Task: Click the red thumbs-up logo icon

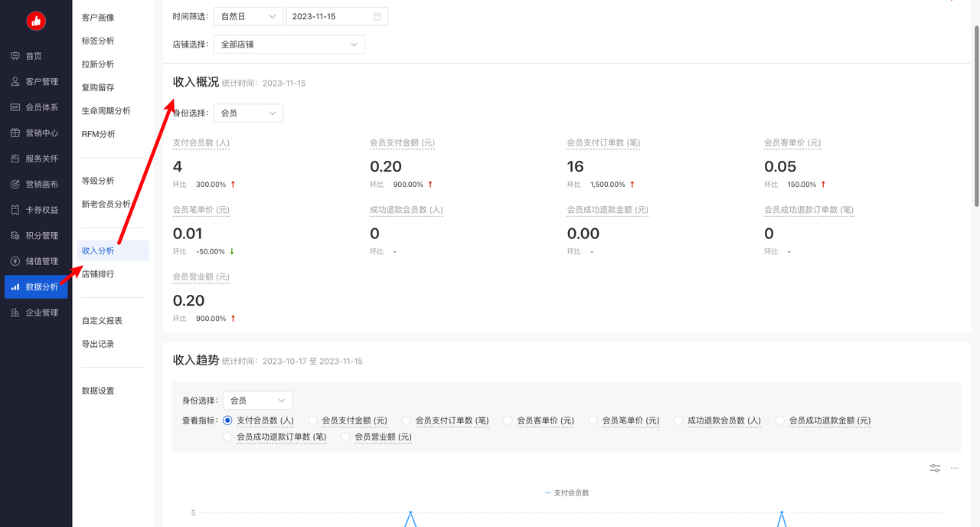Action: [x=36, y=21]
